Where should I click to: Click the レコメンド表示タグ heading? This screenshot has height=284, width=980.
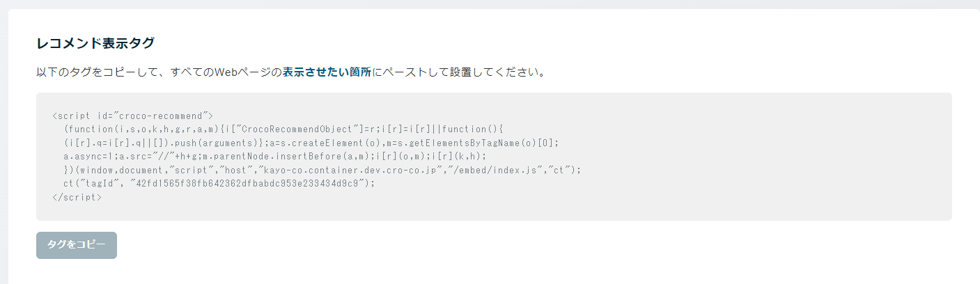95,43
